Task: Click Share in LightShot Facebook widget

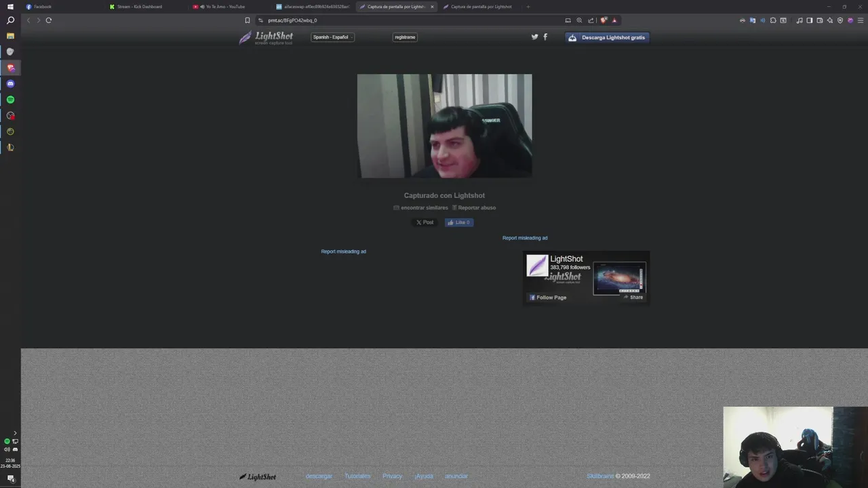Action: [x=633, y=298]
